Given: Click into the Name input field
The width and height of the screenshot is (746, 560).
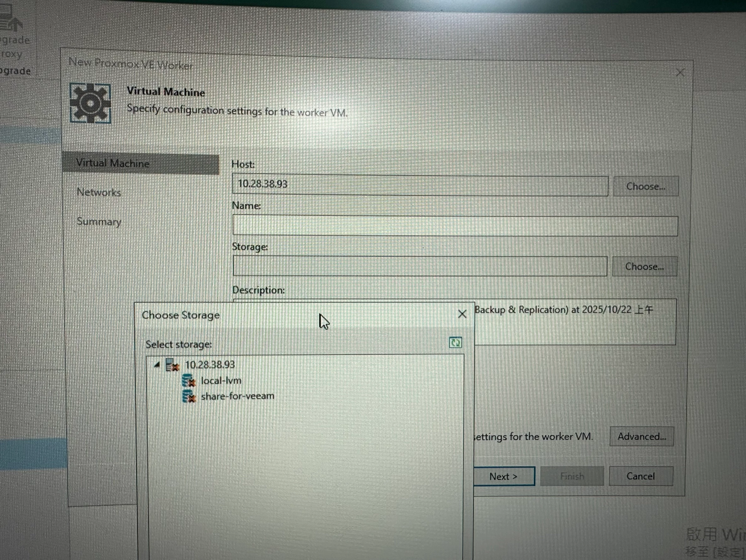Looking at the screenshot, I should (x=455, y=226).
